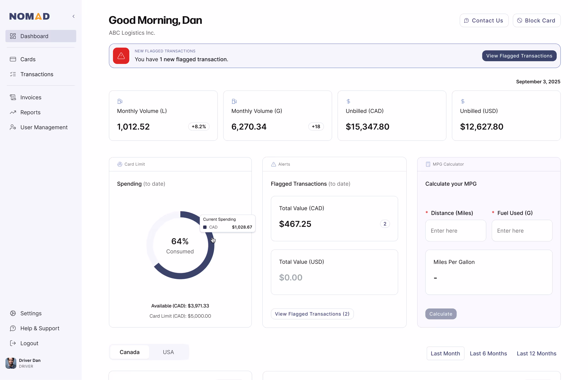Image resolution: width=588 pixels, height=380 pixels.
Task: Select the Last Month range
Action: (445, 353)
